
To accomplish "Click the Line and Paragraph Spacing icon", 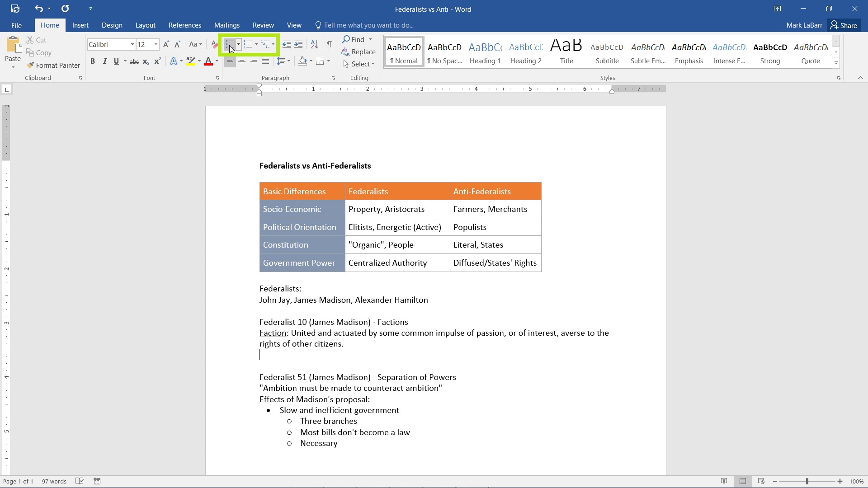I will coord(281,61).
